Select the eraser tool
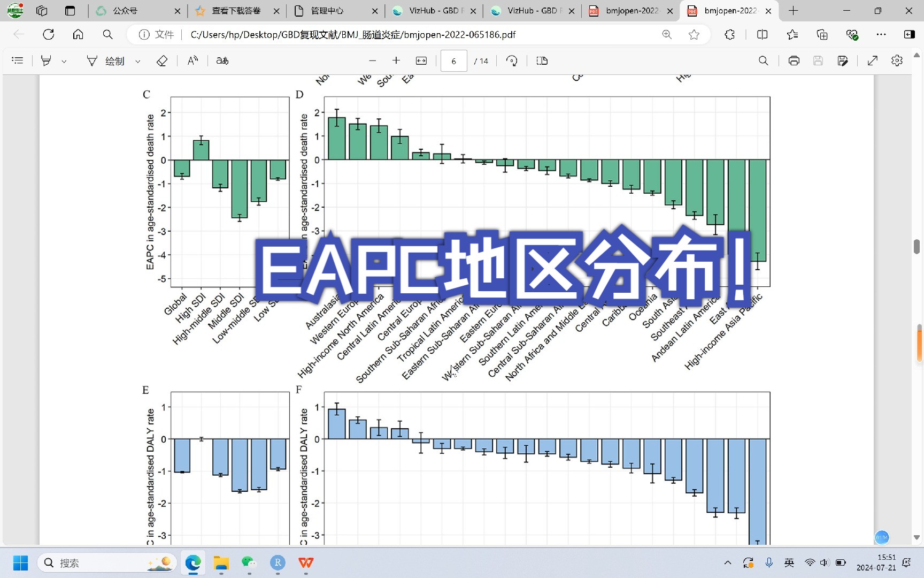The image size is (924, 578). tap(162, 60)
